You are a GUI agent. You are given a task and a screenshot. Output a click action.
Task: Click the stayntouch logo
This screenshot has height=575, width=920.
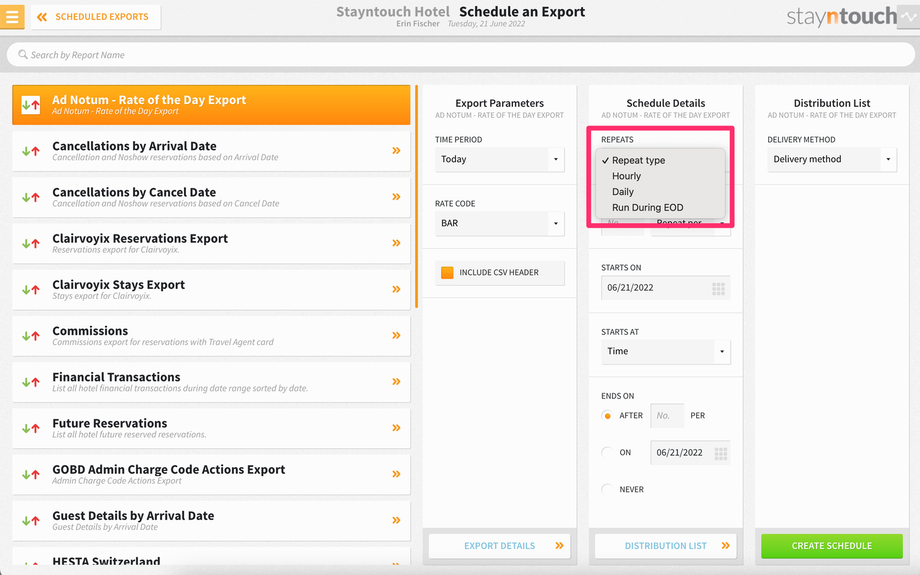(841, 17)
